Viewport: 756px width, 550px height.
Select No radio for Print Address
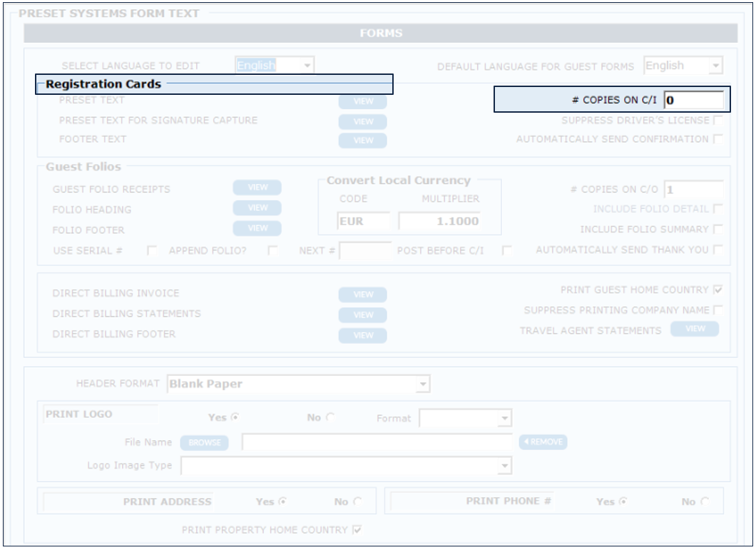pos(357,502)
